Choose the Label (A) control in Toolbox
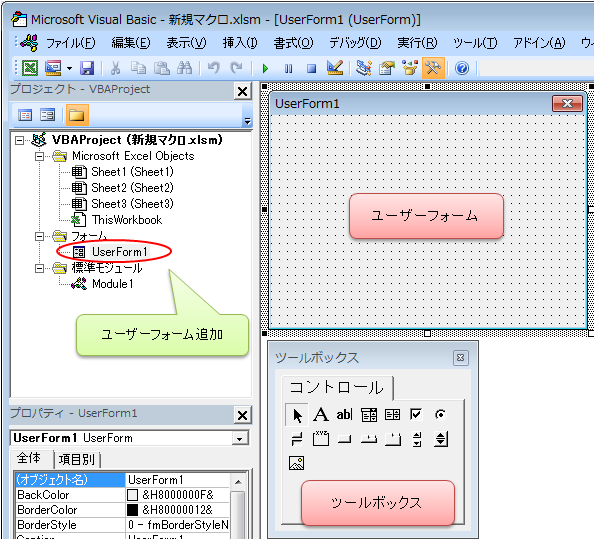The width and height of the screenshot is (595, 540). tap(321, 415)
